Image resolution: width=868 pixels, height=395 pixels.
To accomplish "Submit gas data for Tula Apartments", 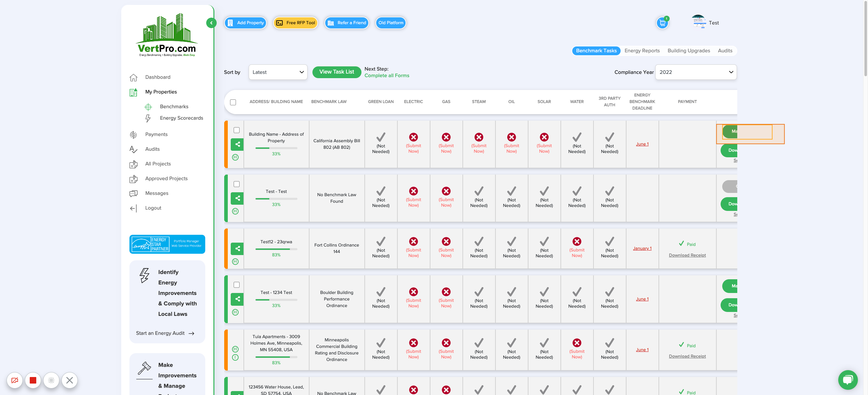I will coord(446,349).
